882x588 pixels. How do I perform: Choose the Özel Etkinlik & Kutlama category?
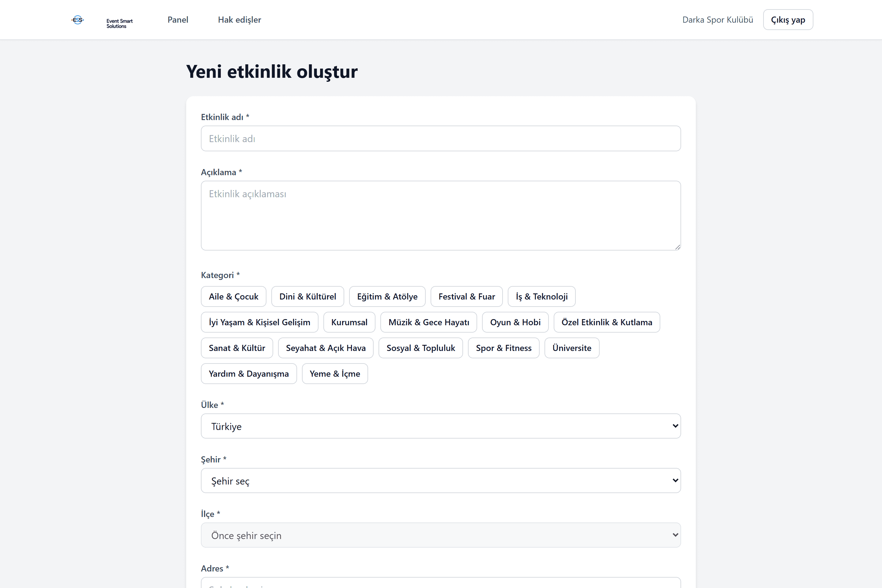(607, 322)
